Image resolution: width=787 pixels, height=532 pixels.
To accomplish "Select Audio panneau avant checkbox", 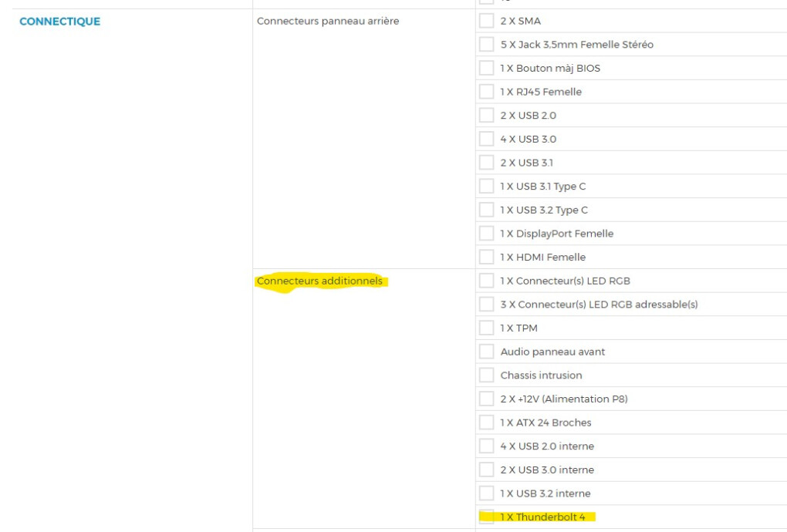I will (x=486, y=351).
